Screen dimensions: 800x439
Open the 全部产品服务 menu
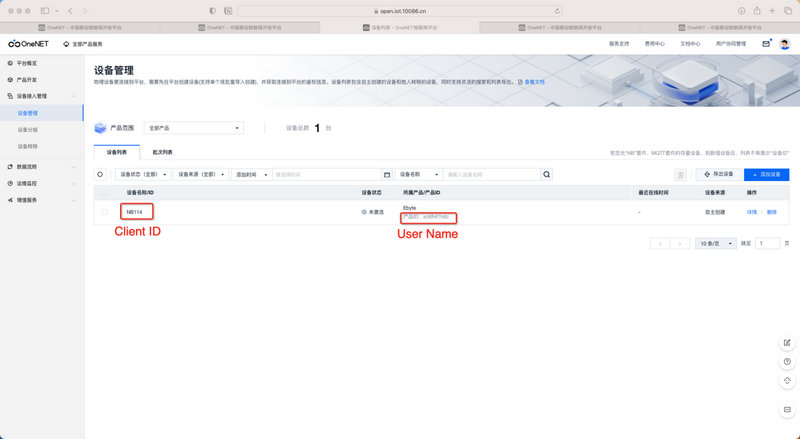click(83, 44)
